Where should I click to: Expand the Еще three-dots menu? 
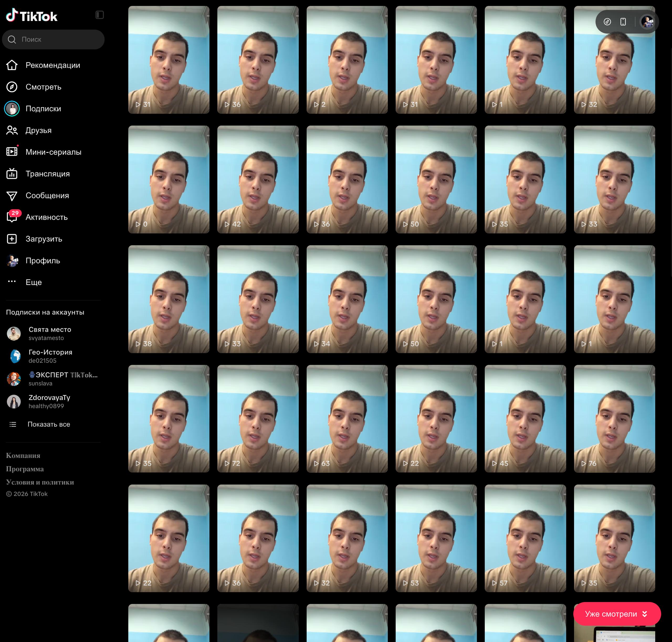12,281
